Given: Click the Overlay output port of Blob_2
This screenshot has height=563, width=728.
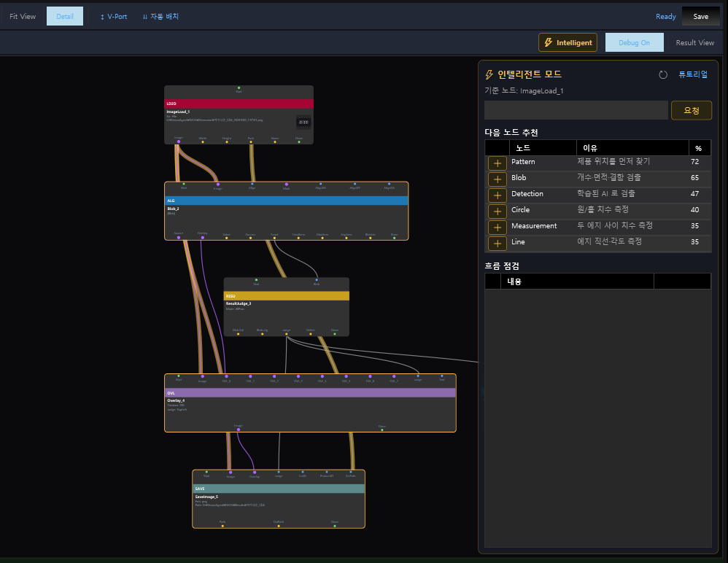Looking at the screenshot, I should click(x=203, y=238).
